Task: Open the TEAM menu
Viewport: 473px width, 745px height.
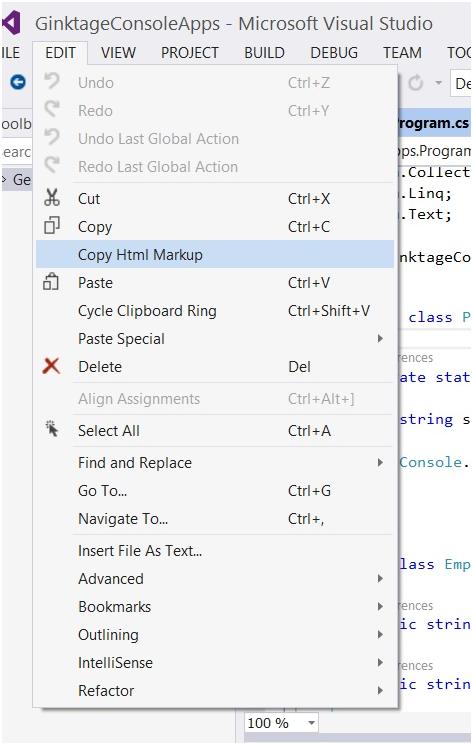Action: (402, 52)
